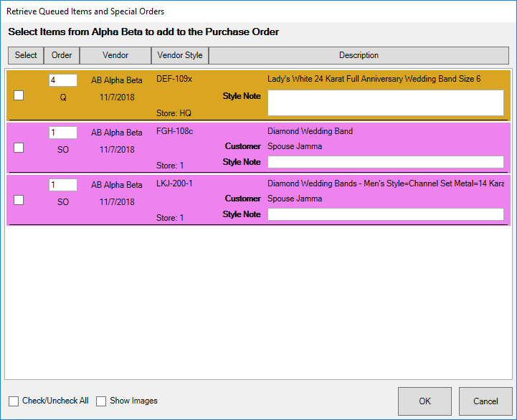Click order quantity field for FGH-108c
This screenshot has height=420, width=517.
pyautogui.click(x=62, y=133)
